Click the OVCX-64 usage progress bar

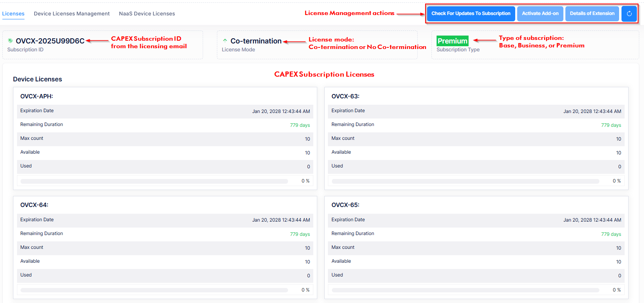[154, 290]
